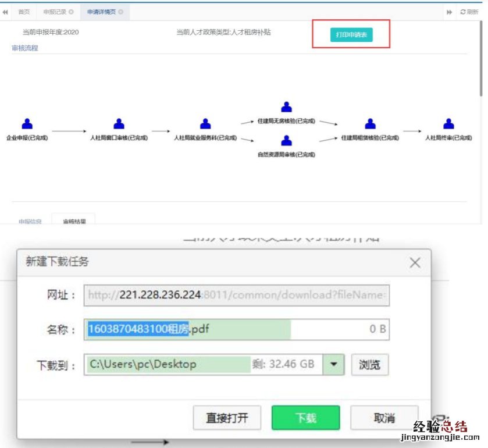Click the 企业申报 person icon

27,124
